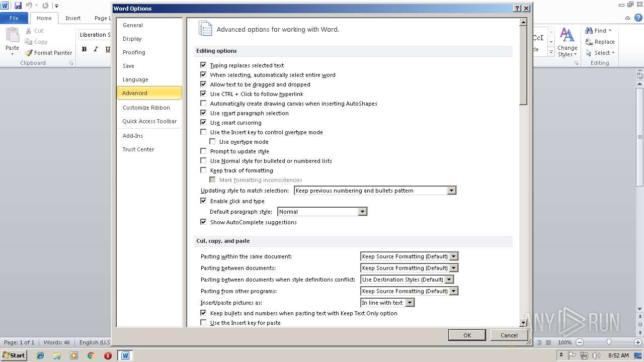The height and width of the screenshot is (362, 644).
Task: Select Proofing category in Word Options
Action: pyautogui.click(x=149, y=52)
